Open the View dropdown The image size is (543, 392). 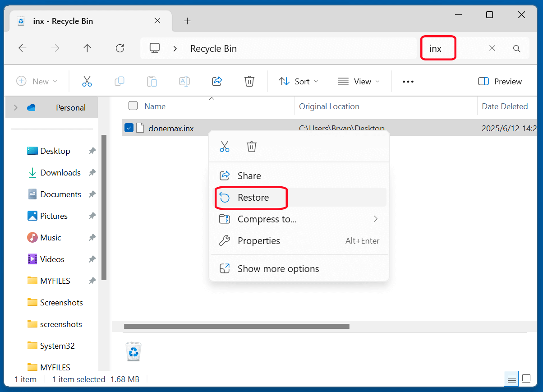pos(359,81)
